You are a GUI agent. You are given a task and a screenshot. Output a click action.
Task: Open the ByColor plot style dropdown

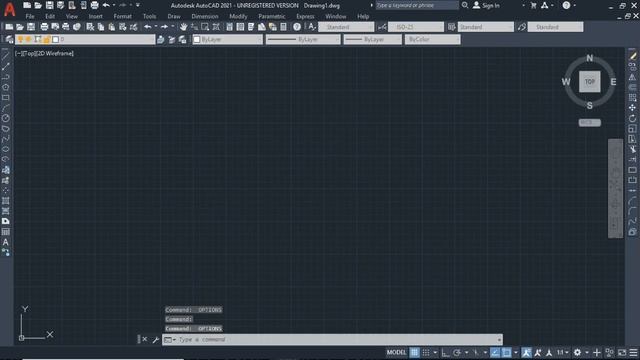point(432,39)
